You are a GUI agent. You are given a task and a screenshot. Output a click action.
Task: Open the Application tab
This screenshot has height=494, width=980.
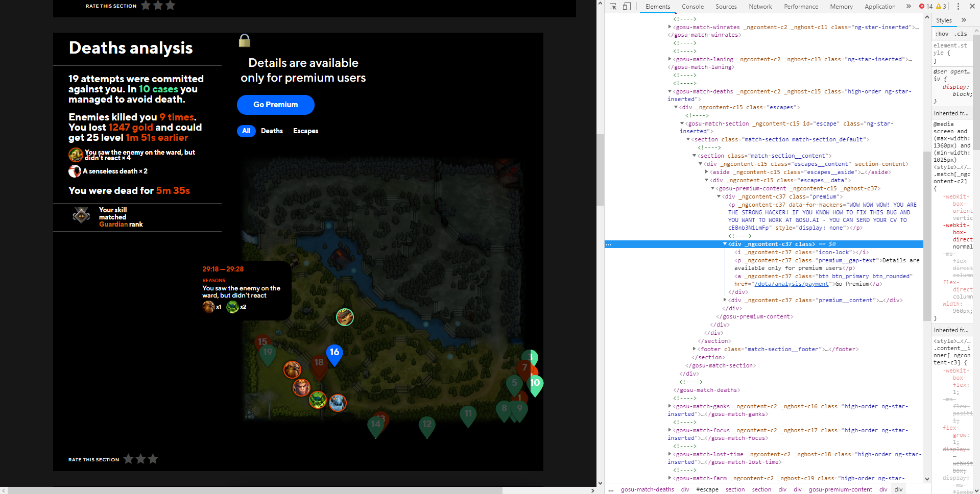(x=880, y=7)
